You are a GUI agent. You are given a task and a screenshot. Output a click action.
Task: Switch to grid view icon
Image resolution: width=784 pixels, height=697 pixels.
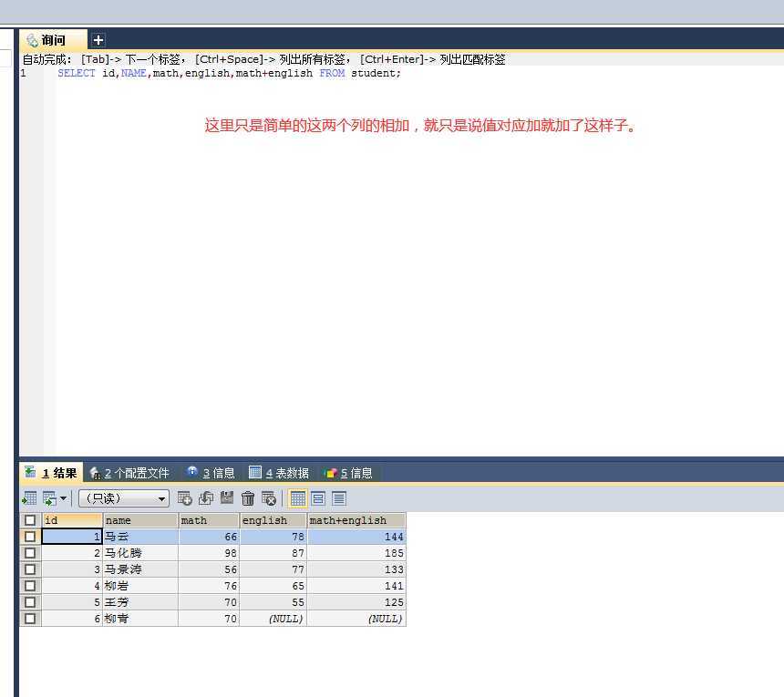297,498
